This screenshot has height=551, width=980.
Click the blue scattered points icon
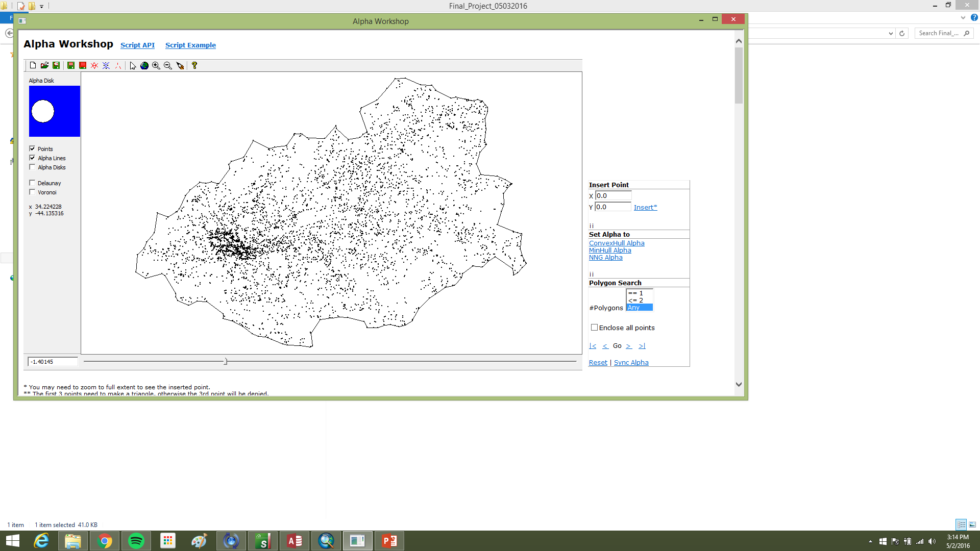point(106,65)
